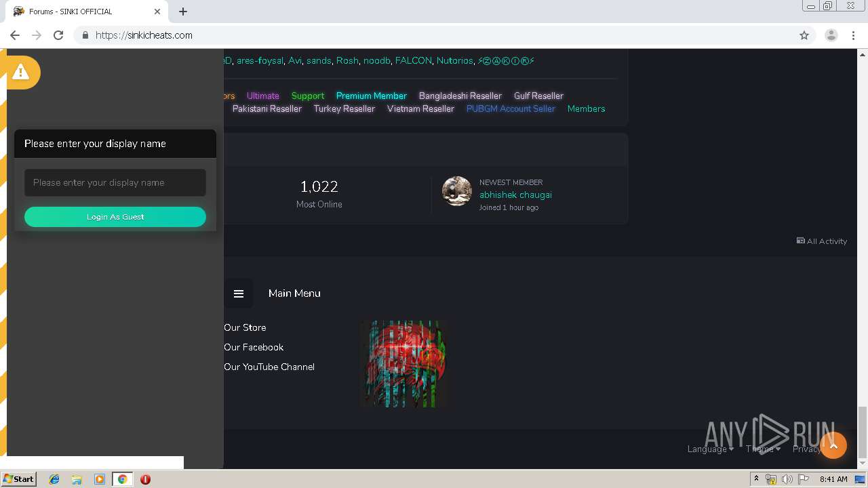Open the Our Facebook link

pyautogui.click(x=254, y=347)
